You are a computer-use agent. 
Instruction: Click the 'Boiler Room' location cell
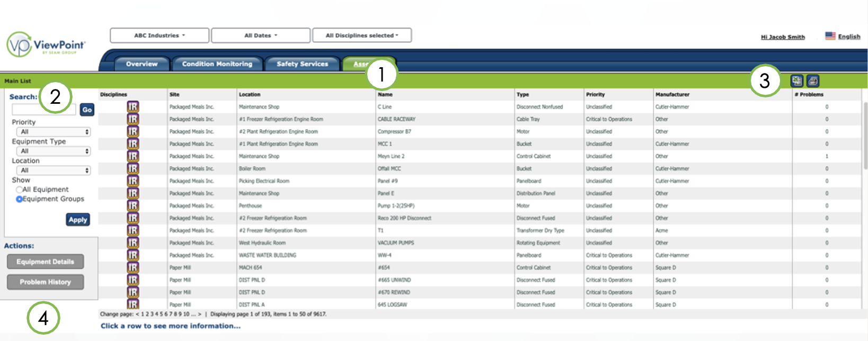coord(252,168)
